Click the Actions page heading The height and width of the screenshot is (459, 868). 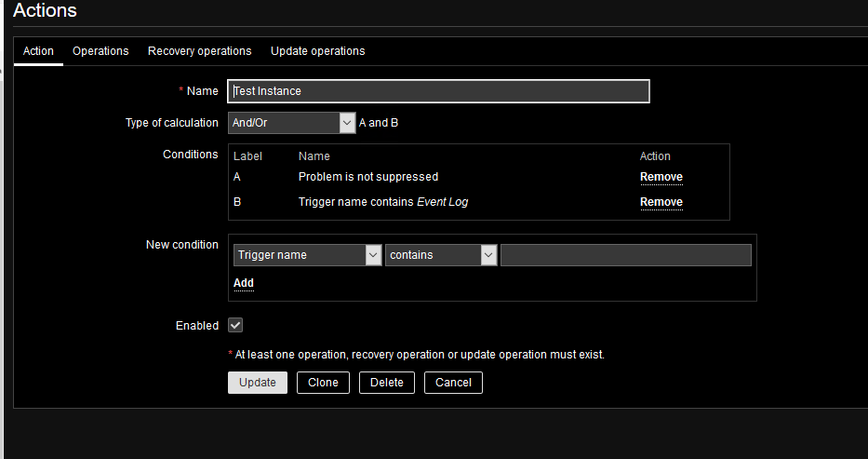45,11
